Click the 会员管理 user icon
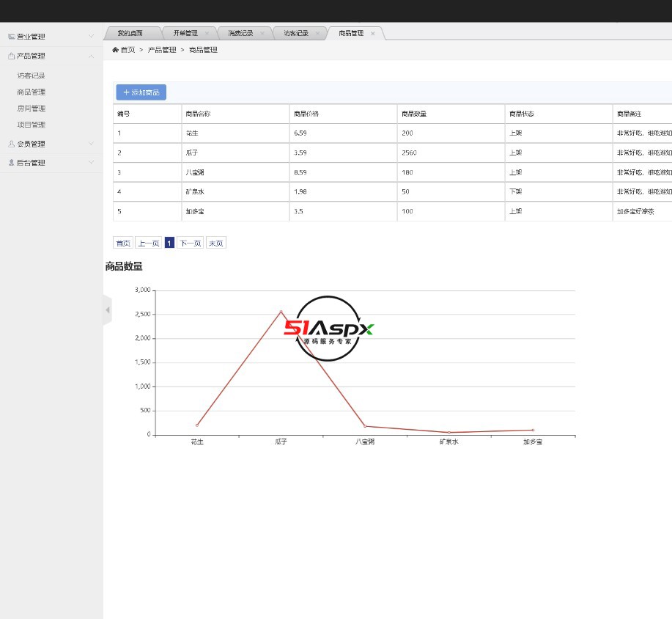This screenshot has height=619, width=672. click(11, 144)
